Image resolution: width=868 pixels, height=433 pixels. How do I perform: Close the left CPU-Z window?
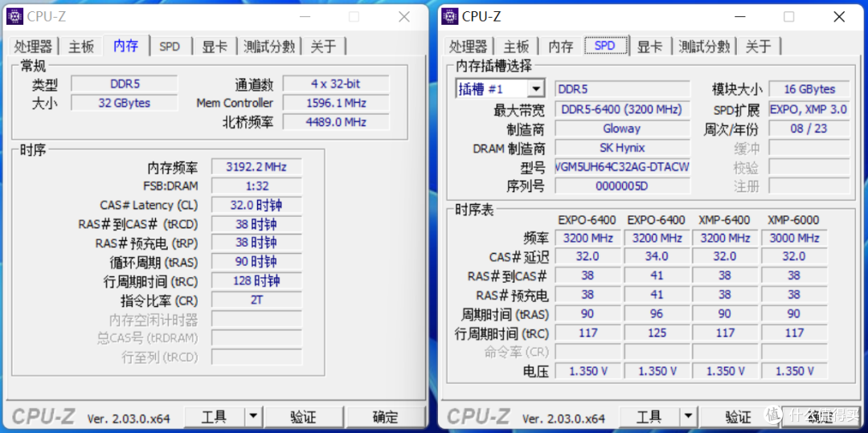tap(404, 17)
